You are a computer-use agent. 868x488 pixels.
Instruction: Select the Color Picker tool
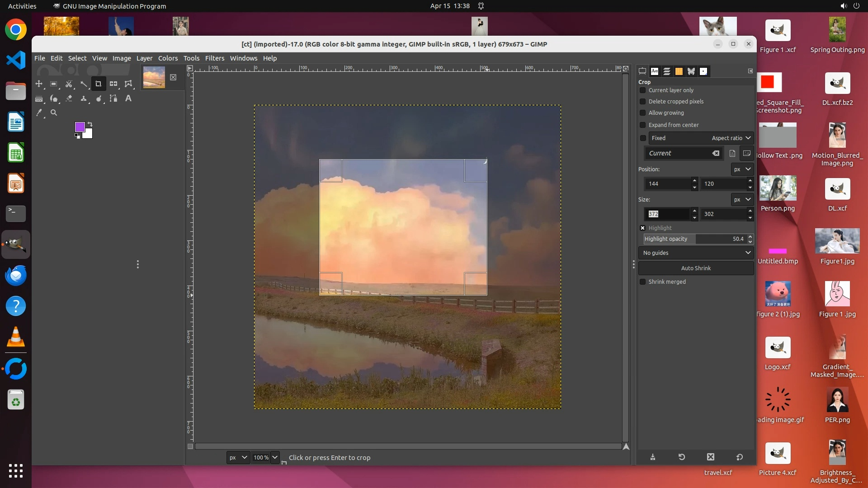[x=39, y=113]
